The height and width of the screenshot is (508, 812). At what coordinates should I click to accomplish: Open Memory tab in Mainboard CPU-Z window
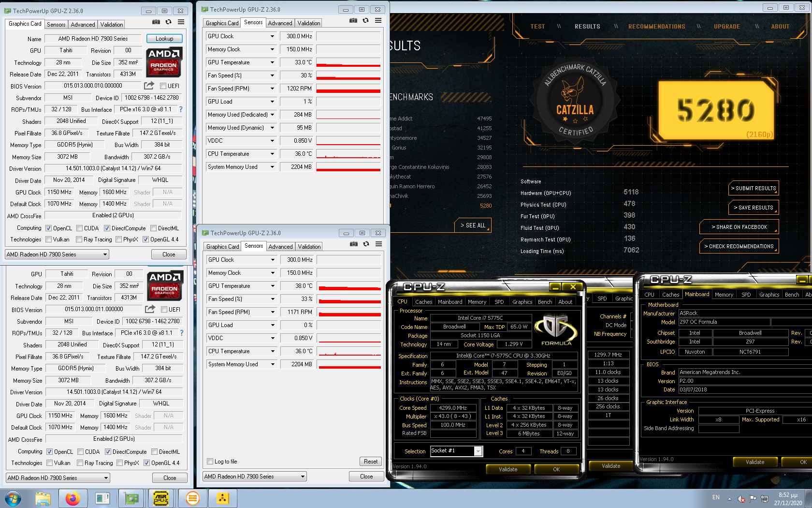(x=724, y=295)
